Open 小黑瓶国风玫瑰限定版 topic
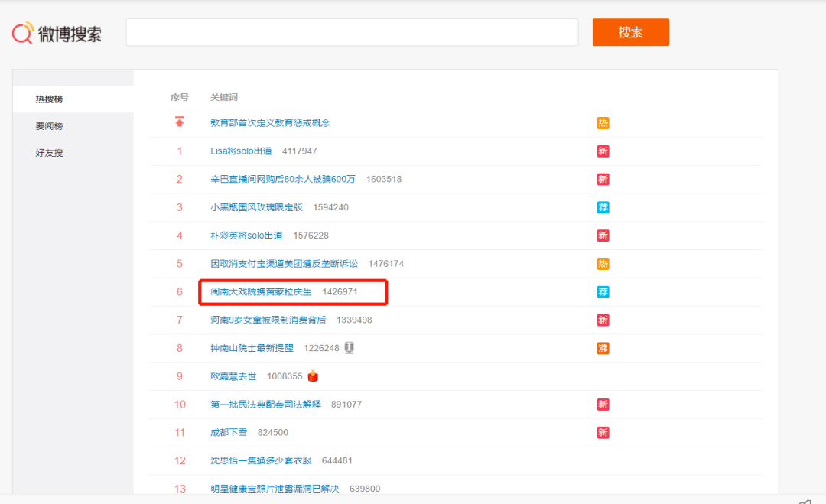The height and width of the screenshot is (504, 826). pyautogui.click(x=256, y=207)
